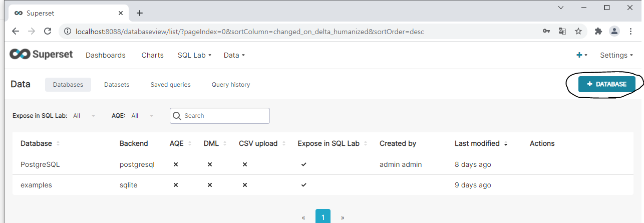The width and height of the screenshot is (644, 223).
Task: Switch to Databases tab
Action: click(x=68, y=85)
